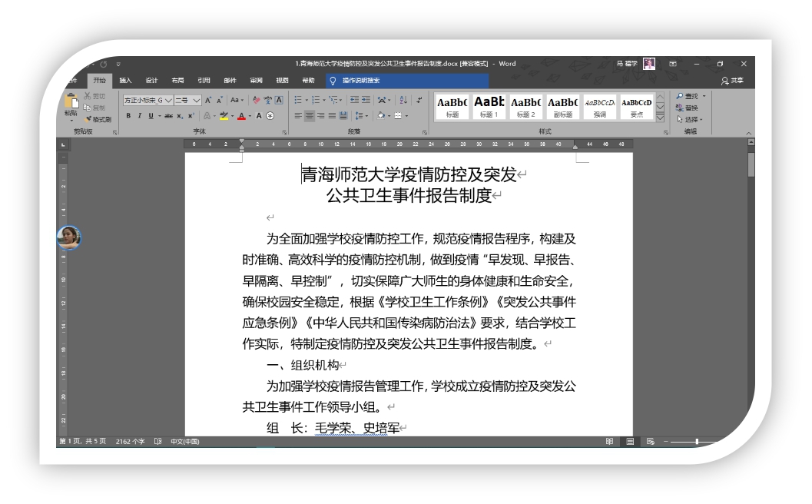Click the Share (共享) button
The width and height of the screenshot is (812, 504).
[731, 81]
